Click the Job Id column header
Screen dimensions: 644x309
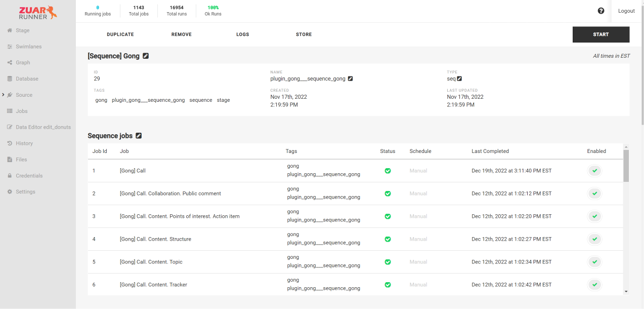(100, 151)
